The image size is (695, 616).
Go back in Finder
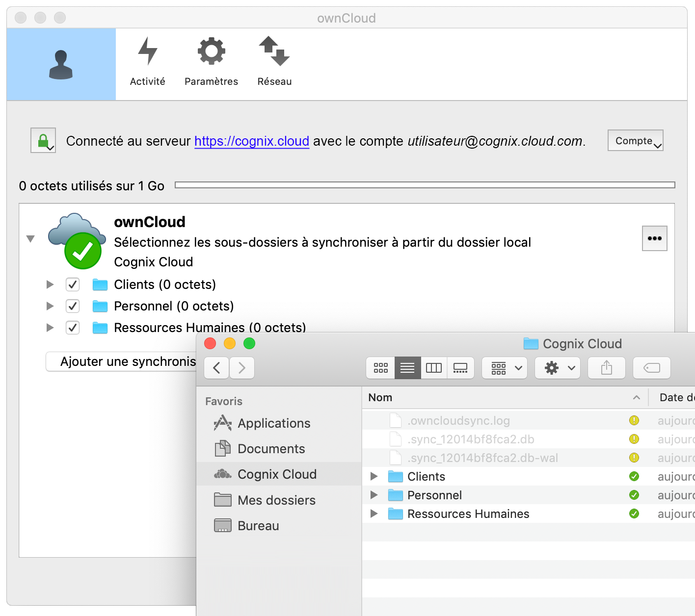(x=216, y=368)
